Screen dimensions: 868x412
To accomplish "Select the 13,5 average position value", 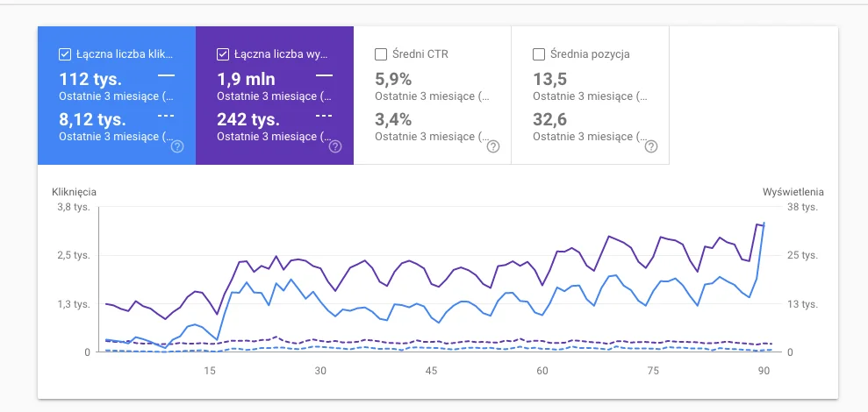I will 550,80.
